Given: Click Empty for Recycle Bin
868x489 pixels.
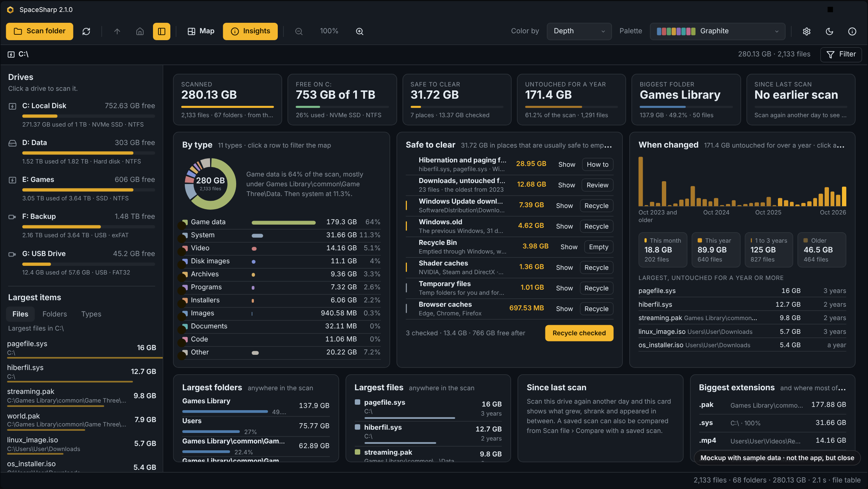Looking at the screenshot, I should [x=599, y=247].
